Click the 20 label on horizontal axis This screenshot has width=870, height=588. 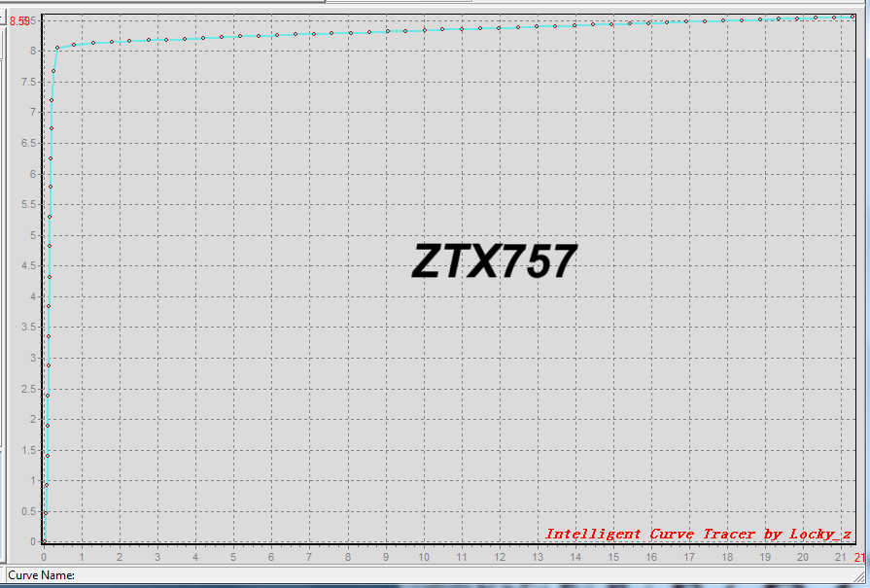point(803,557)
